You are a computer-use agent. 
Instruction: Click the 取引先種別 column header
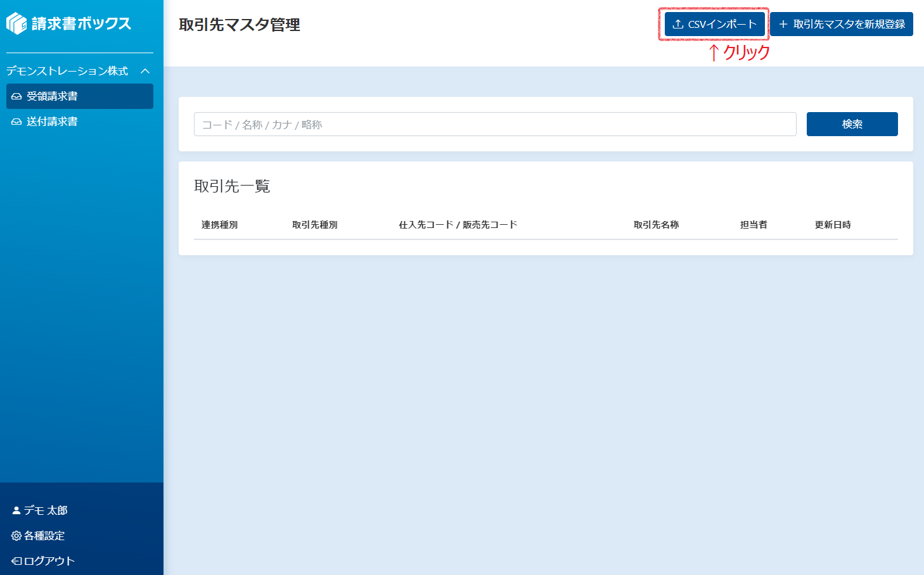(315, 225)
